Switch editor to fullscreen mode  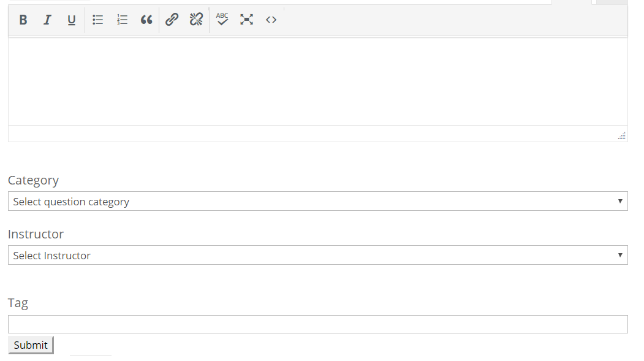pos(246,20)
